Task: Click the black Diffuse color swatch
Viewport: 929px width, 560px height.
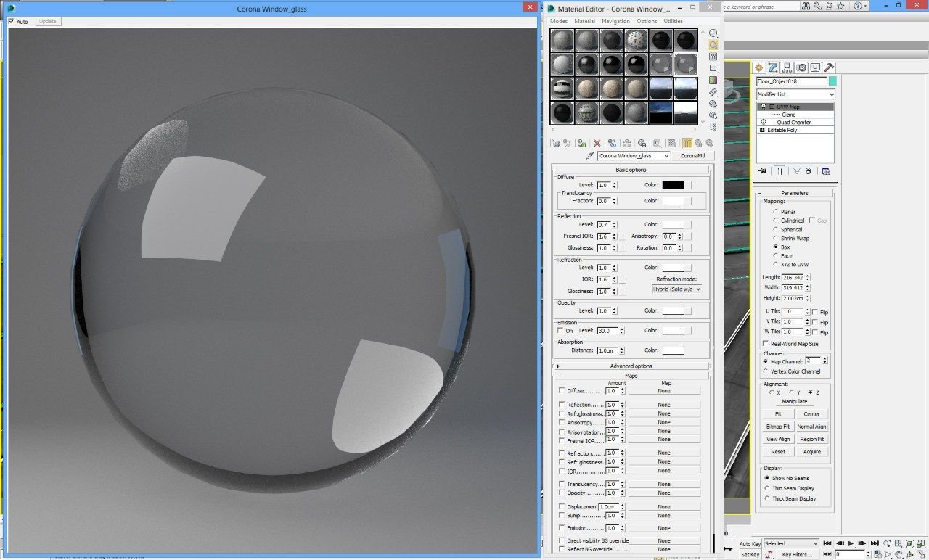Action: tap(673, 186)
